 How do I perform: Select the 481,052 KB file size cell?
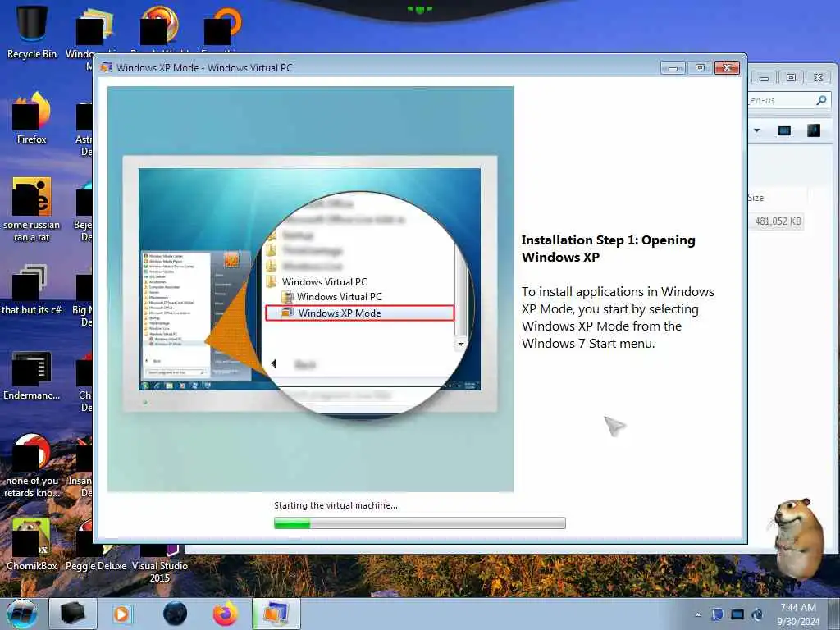[778, 221]
